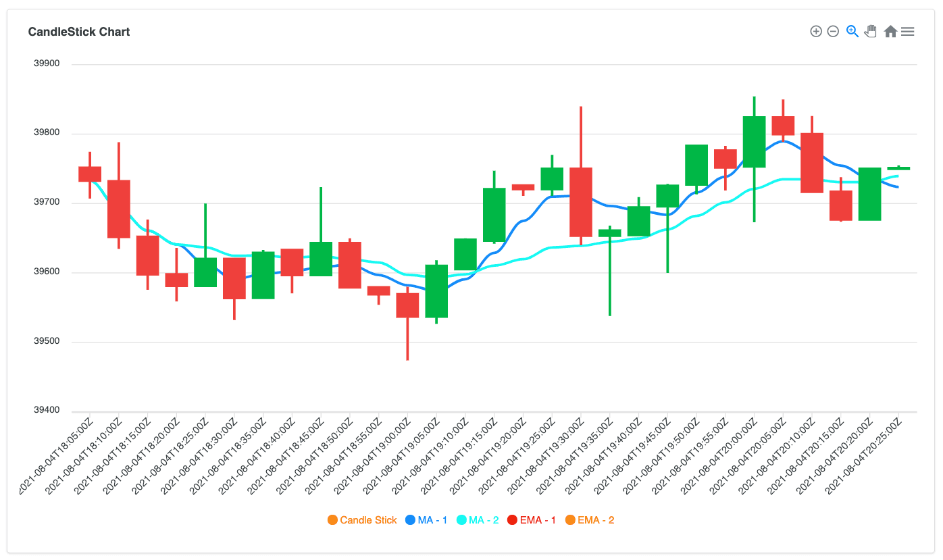Viewport: 943px width, 560px height.
Task: Click the Zoom Out minus icon
Action: point(833,31)
